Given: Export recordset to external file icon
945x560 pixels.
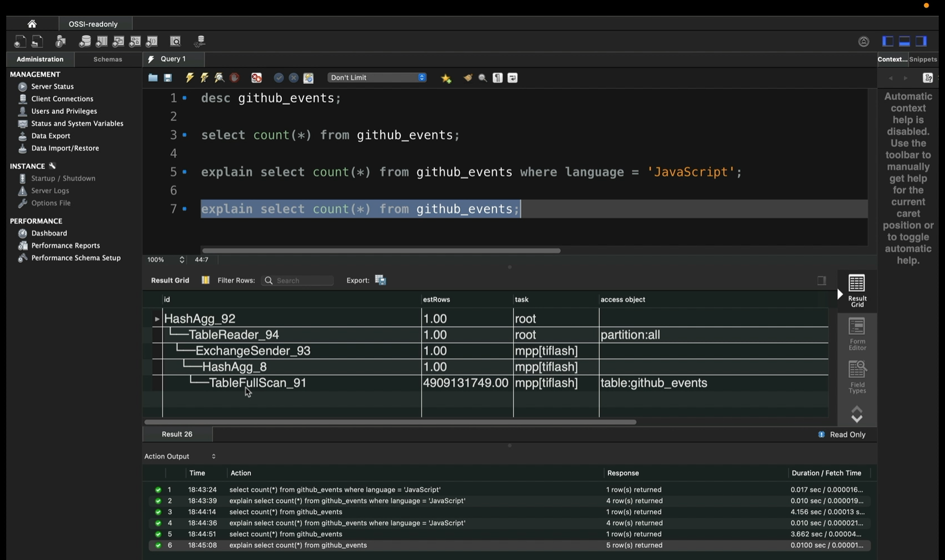Looking at the screenshot, I should point(380,280).
